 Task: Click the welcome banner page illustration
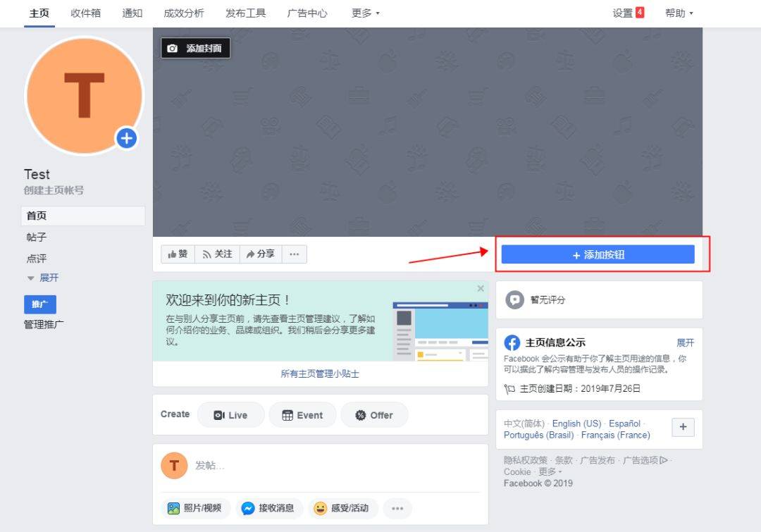[440, 331]
